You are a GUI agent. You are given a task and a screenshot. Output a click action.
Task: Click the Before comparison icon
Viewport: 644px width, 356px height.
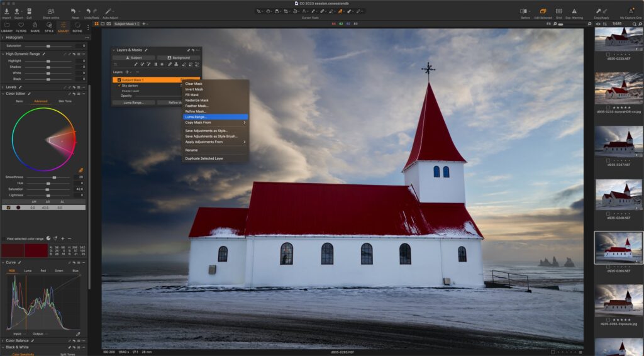(x=524, y=11)
